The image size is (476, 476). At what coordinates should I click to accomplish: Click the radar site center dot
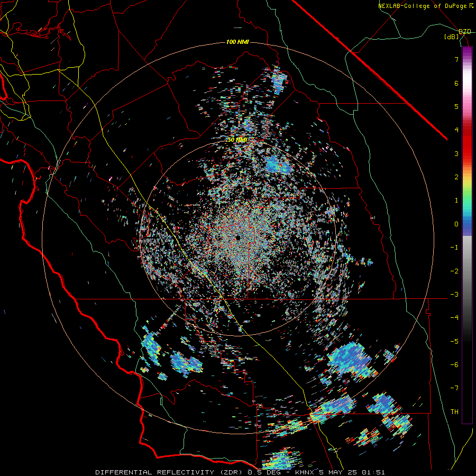tap(237, 237)
